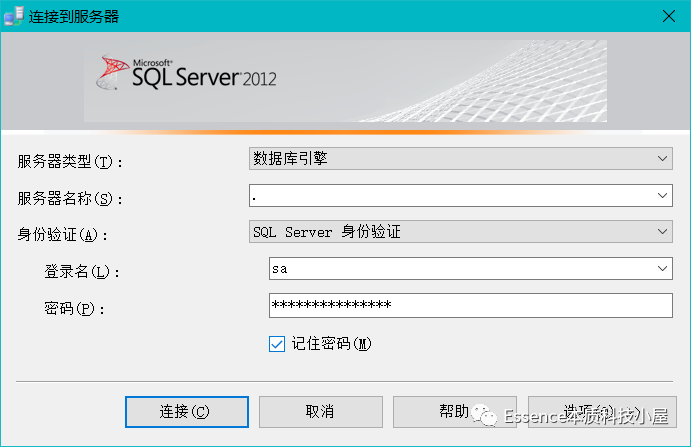Viewport: 691px width, 447px height.
Task: Click the options button beside 帮助
Action: (602, 412)
